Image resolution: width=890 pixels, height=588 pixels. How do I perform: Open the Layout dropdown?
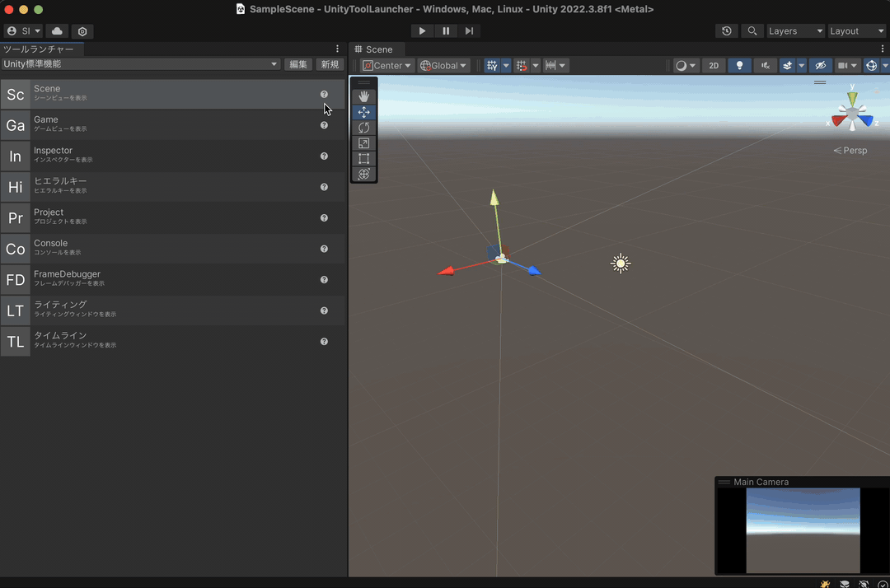point(856,31)
